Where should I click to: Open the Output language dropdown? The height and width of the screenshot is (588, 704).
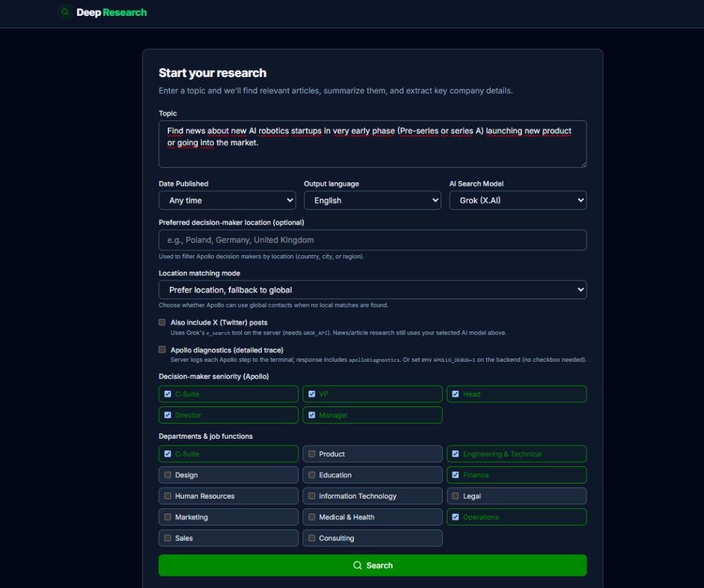point(373,200)
